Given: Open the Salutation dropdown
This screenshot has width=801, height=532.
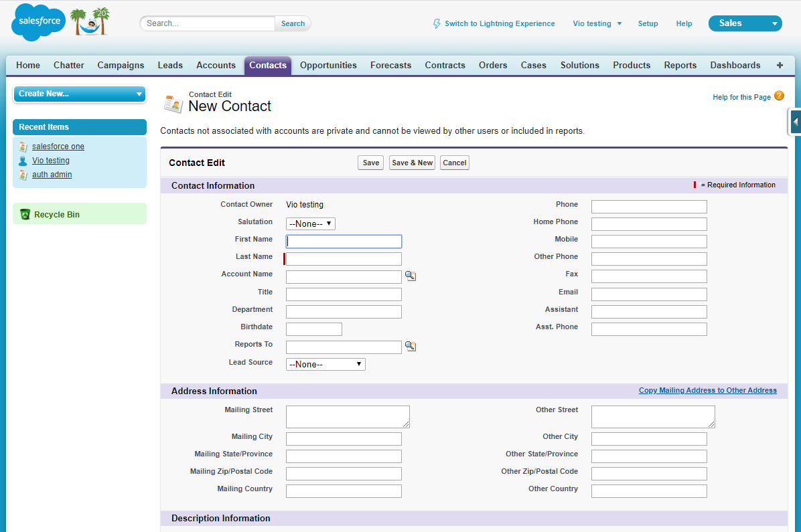Looking at the screenshot, I should [x=311, y=224].
